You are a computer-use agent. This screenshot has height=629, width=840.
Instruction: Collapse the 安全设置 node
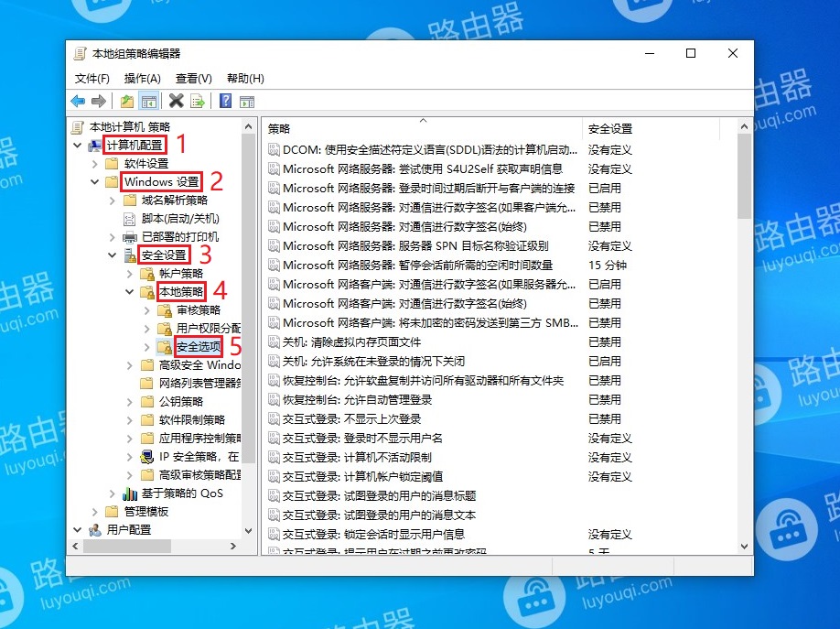pos(112,255)
